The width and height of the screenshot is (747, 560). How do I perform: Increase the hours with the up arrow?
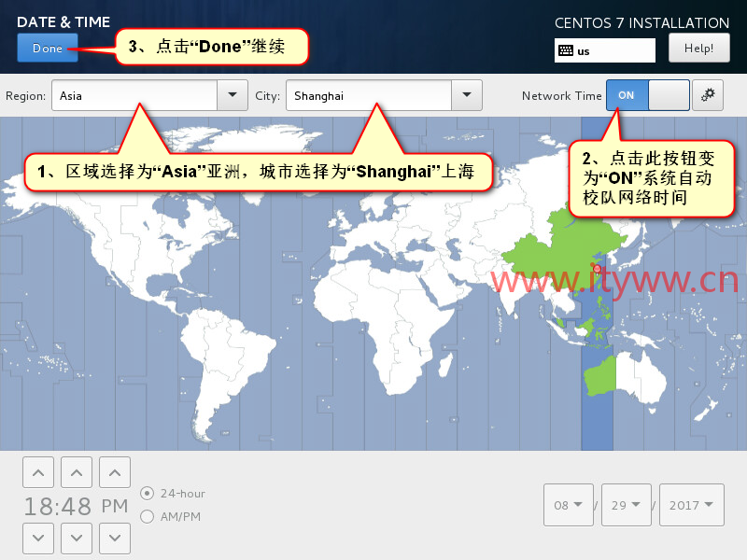coord(38,472)
